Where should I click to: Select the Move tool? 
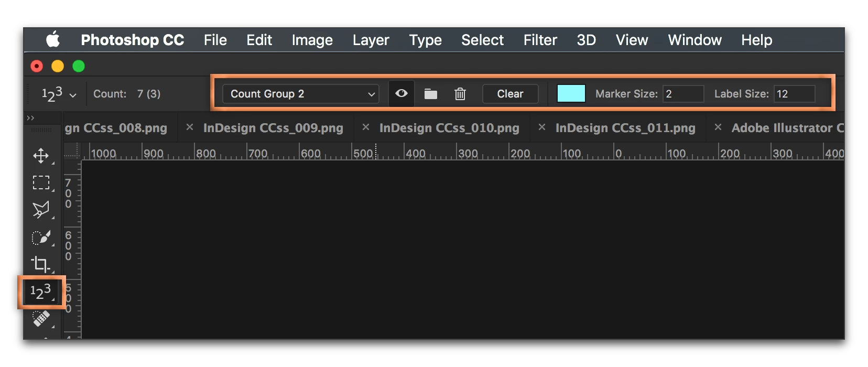41,156
